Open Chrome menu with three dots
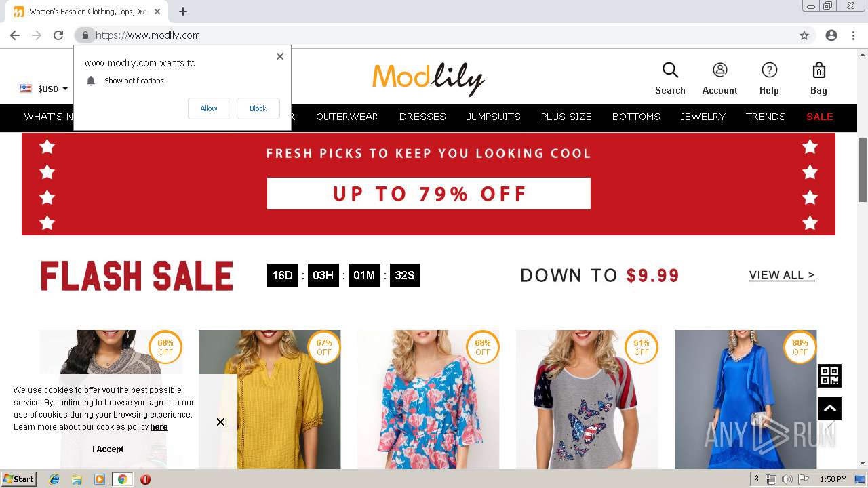 pyautogui.click(x=853, y=35)
